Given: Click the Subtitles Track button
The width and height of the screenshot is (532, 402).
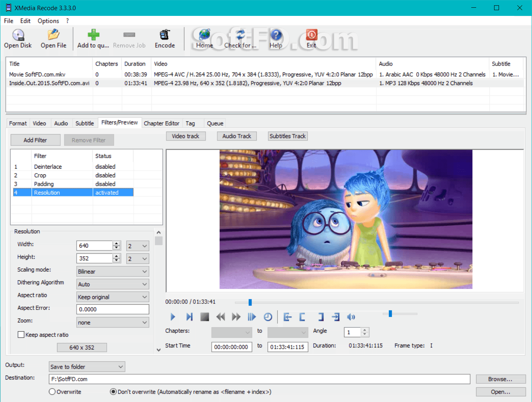Looking at the screenshot, I should pyautogui.click(x=287, y=136).
